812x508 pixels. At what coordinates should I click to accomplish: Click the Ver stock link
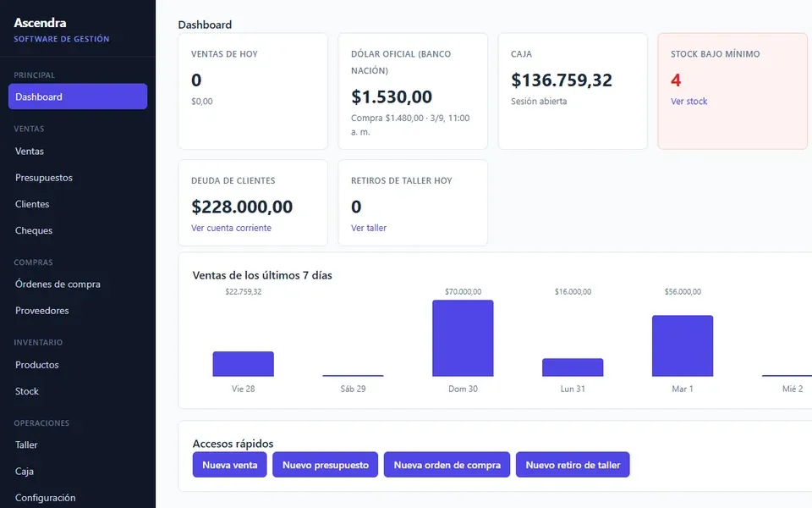689,101
